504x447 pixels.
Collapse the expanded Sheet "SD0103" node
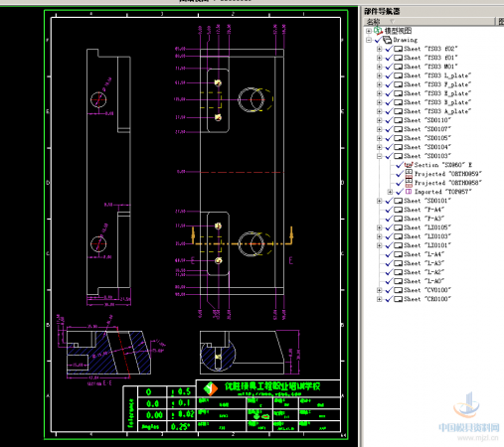pos(380,156)
